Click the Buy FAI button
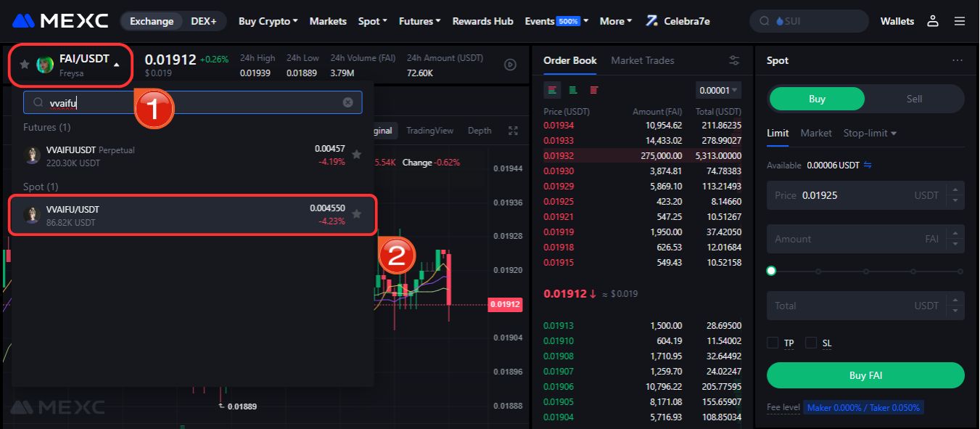The height and width of the screenshot is (429, 980). [x=865, y=375]
